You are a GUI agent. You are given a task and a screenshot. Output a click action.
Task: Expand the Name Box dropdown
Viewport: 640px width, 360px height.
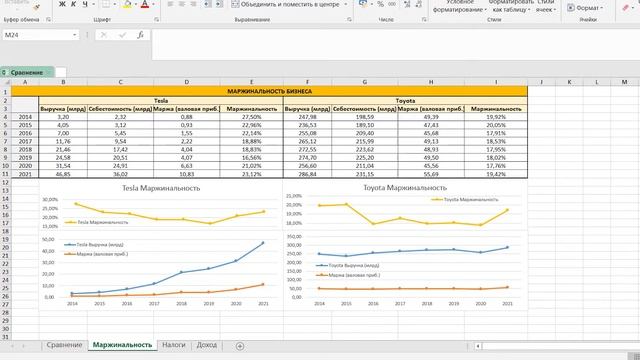[74, 35]
